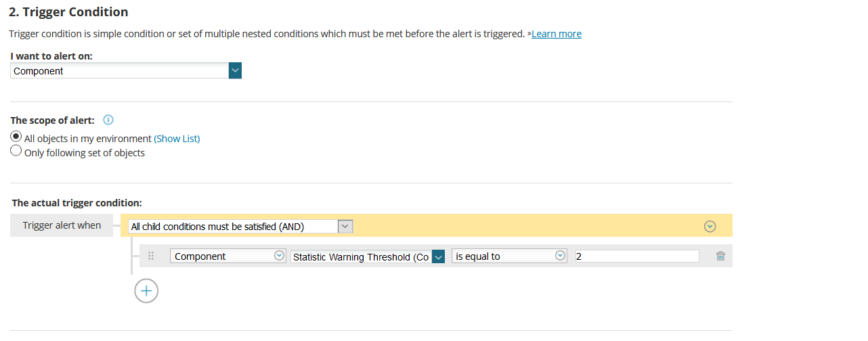
Task: Open the circular chevron menu on yellow bar
Action: coord(710,227)
